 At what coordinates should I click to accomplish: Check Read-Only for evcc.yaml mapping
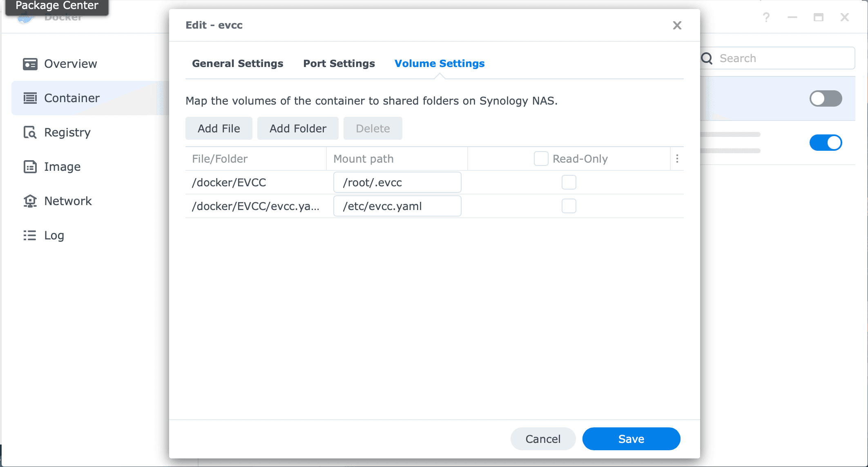pyautogui.click(x=569, y=206)
